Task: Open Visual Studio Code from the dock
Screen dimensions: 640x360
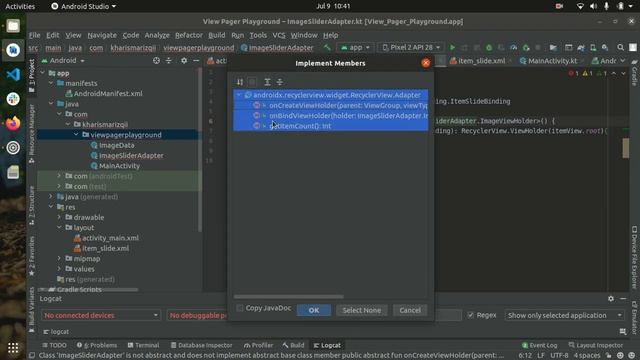Action: (x=13, y=74)
